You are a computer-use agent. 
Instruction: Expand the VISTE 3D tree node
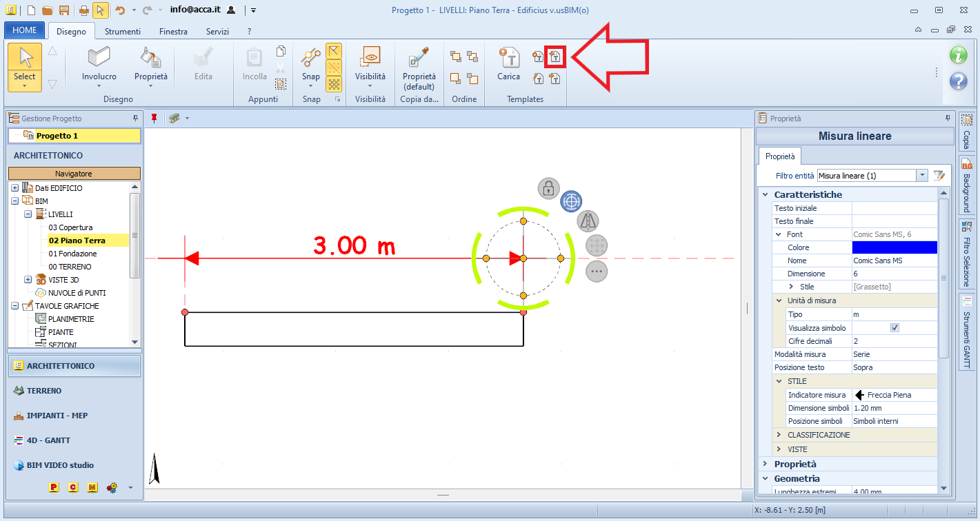[28, 280]
